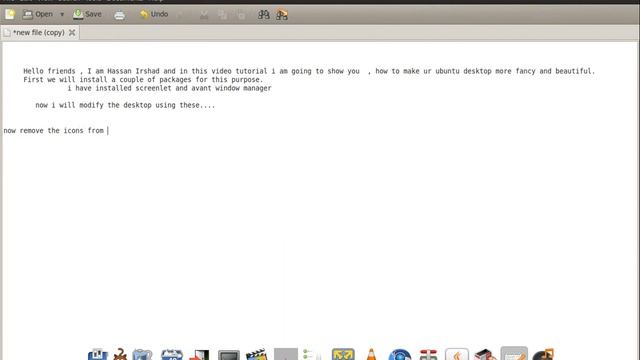Place cursor at end of 'now remove the icons from'
The width and height of the screenshot is (640, 360).
coord(107,131)
